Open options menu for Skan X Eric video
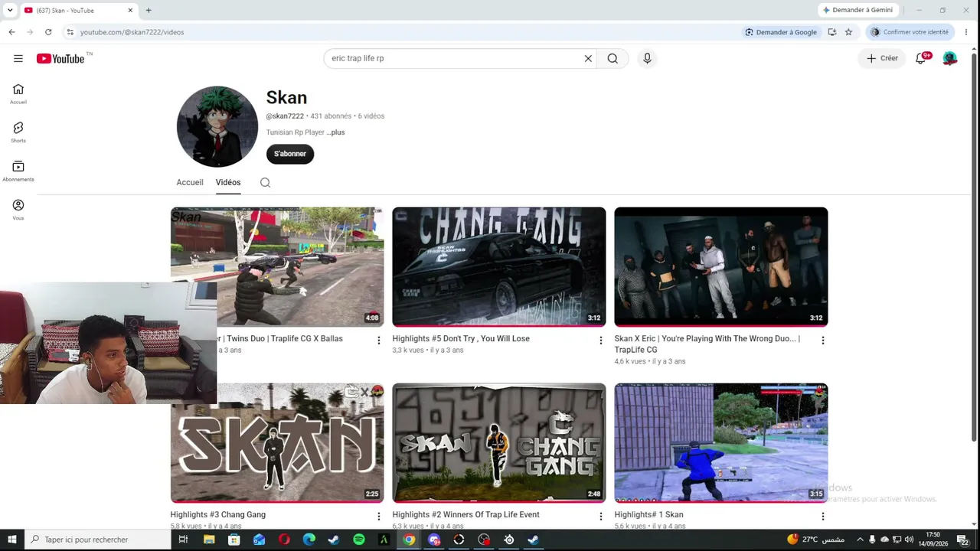Image resolution: width=980 pixels, height=551 pixels. (822, 341)
